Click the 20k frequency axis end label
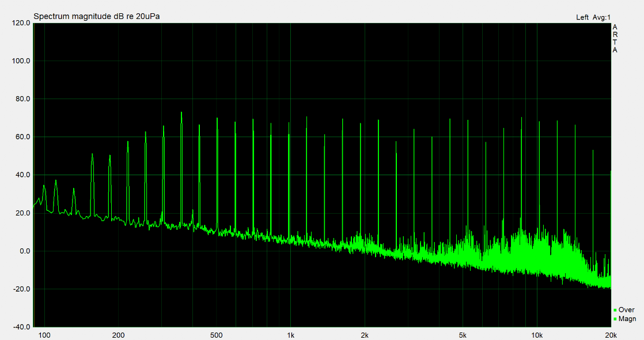This screenshot has width=644, height=340. point(611,335)
